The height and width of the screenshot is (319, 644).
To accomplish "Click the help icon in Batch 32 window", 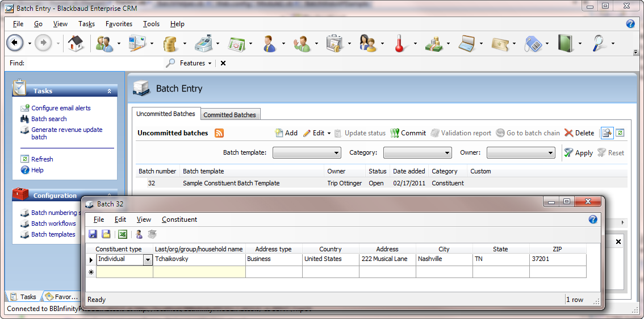I will pyautogui.click(x=593, y=219).
